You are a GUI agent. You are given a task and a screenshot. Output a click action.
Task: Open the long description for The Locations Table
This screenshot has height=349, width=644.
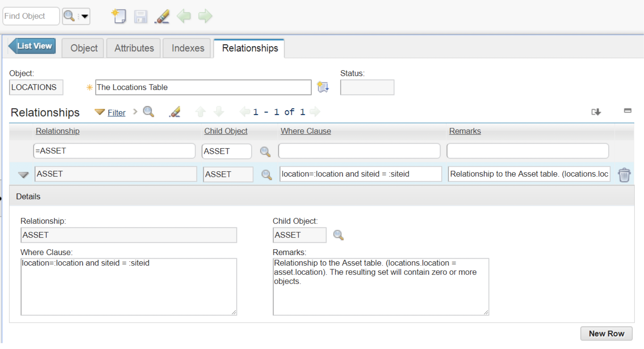tap(323, 87)
